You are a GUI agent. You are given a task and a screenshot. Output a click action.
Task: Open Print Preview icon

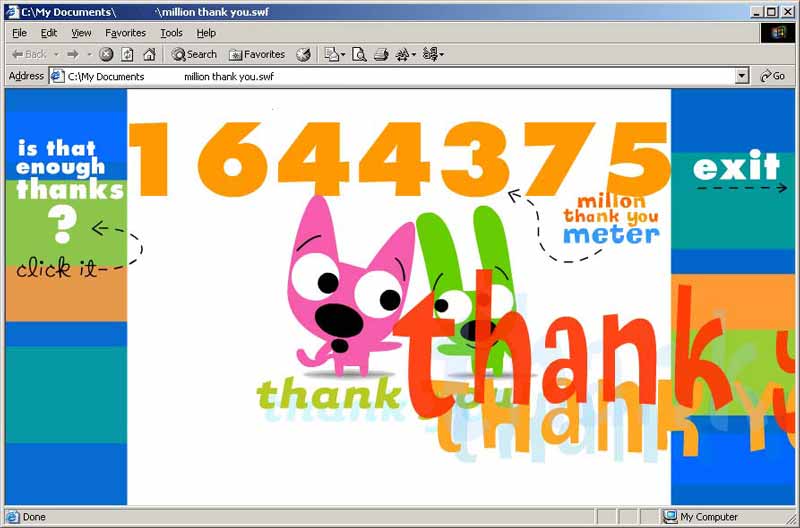click(359, 54)
